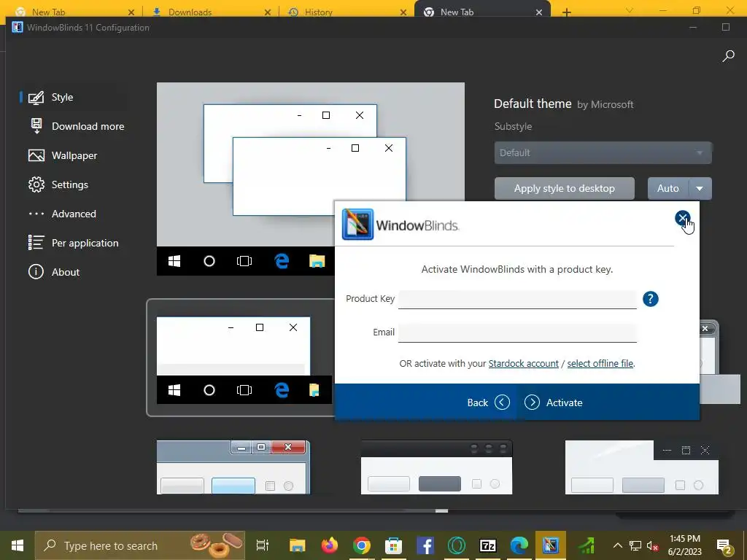This screenshot has width=747, height=560.
Task: Select the blue Aero-style theme thumbnail
Action: 233,467
